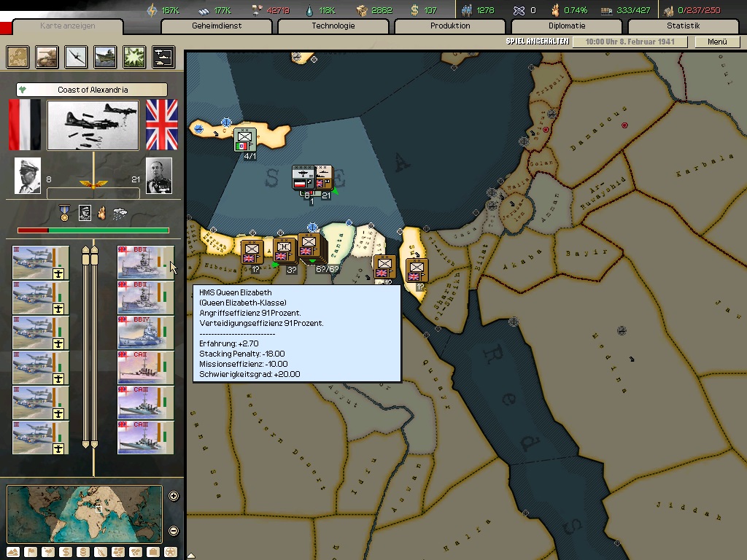Select the German air unit counter at sea
This screenshot has height=560, width=747.
303,178
